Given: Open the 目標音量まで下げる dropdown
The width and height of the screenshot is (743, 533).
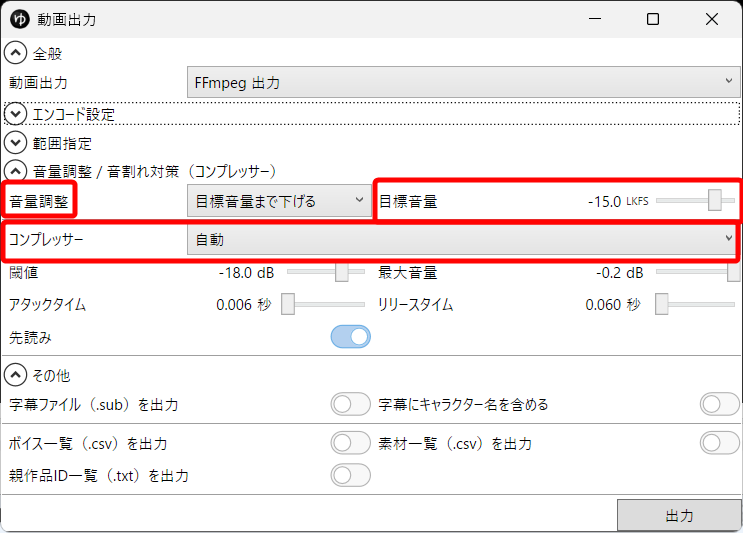Looking at the screenshot, I should [279, 201].
